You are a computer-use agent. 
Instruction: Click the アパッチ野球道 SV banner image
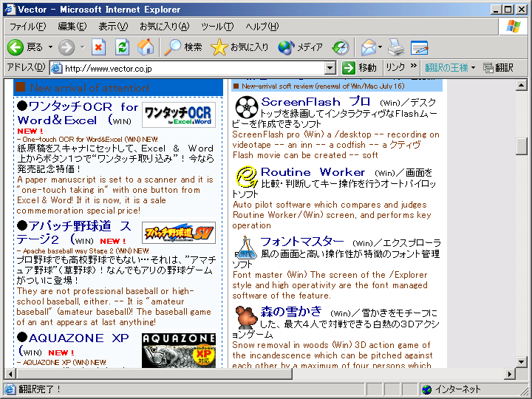click(x=179, y=233)
